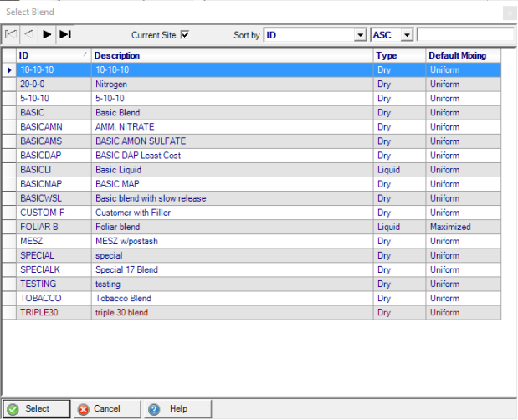Image resolution: width=518 pixels, height=420 pixels.
Task: Toggle the Current Site checkbox
Action: point(185,35)
